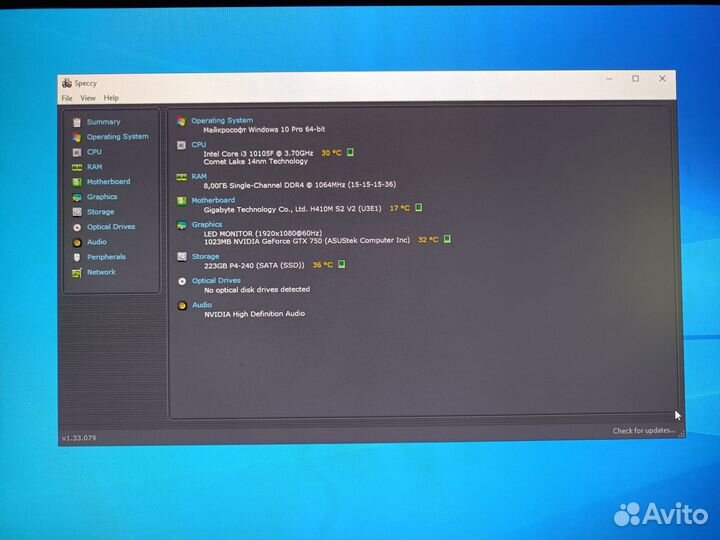The height and width of the screenshot is (540, 720).
Task: Open the RAM section in sidebar
Action: coord(95,167)
